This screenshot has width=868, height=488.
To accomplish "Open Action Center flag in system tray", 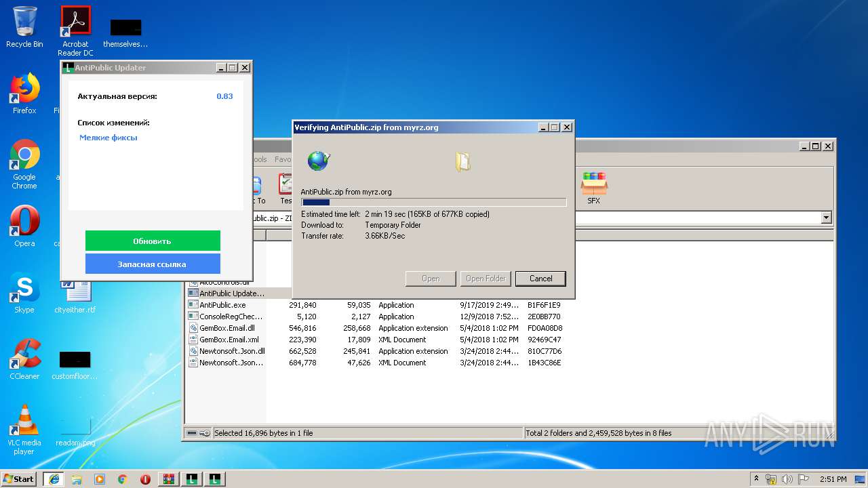I will pos(803,479).
